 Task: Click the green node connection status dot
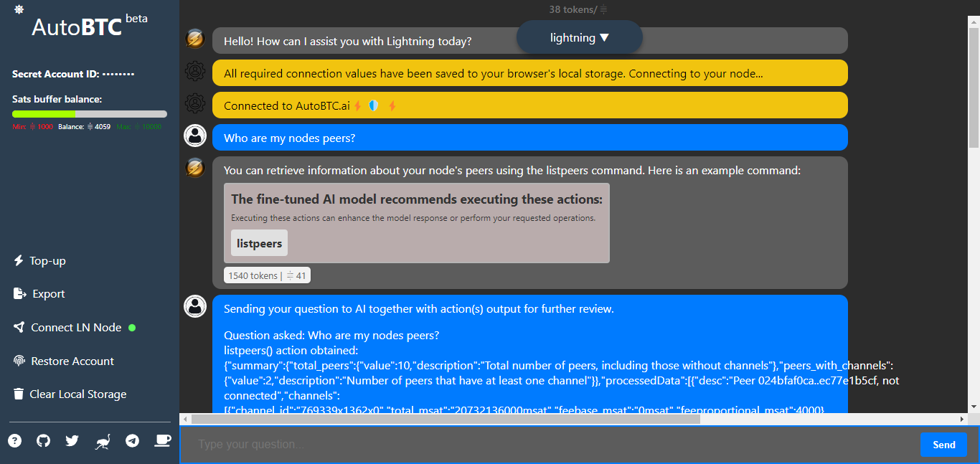(x=132, y=327)
